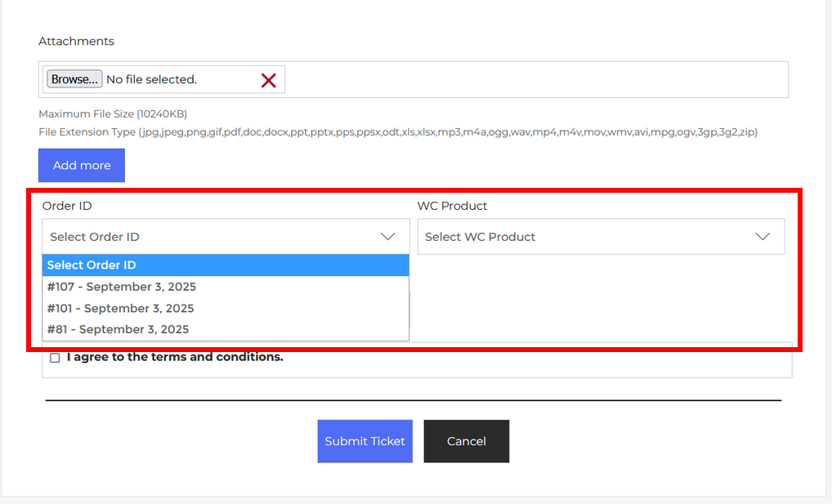Click the File Extension Type hint text
The width and height of the screenshot is (832, 504).
click(397, 132)
